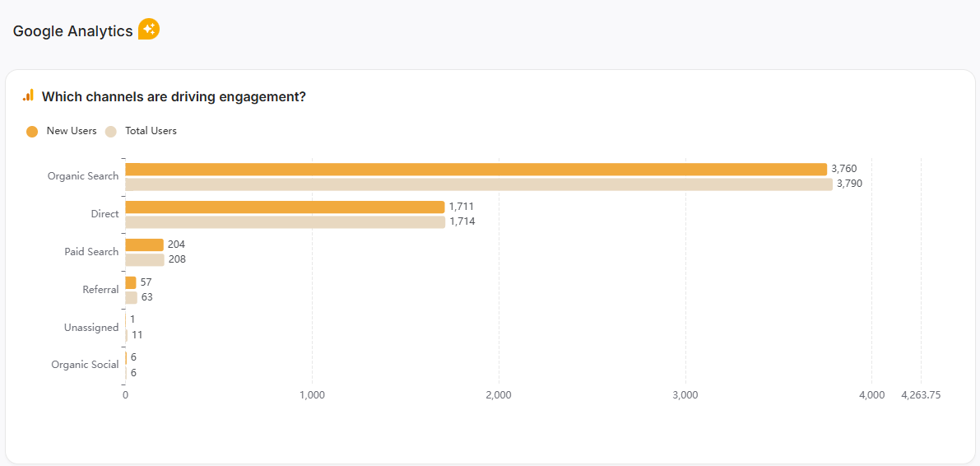Select the Referral New Users bar
Viewport: 980px width, 466px height.
131,282
